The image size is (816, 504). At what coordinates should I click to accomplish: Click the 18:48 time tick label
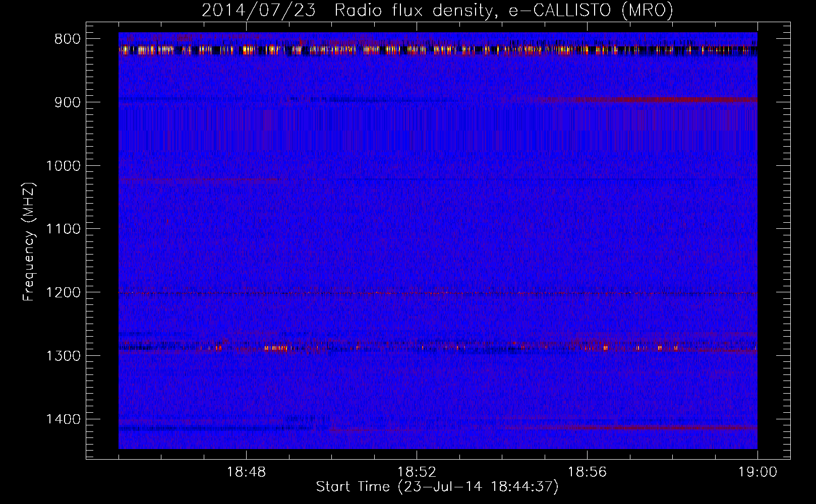(x=246, y=472)
